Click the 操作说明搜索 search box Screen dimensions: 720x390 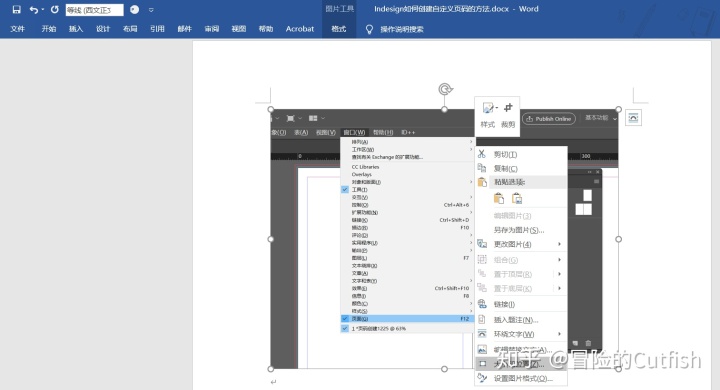[x=402, y=29]
